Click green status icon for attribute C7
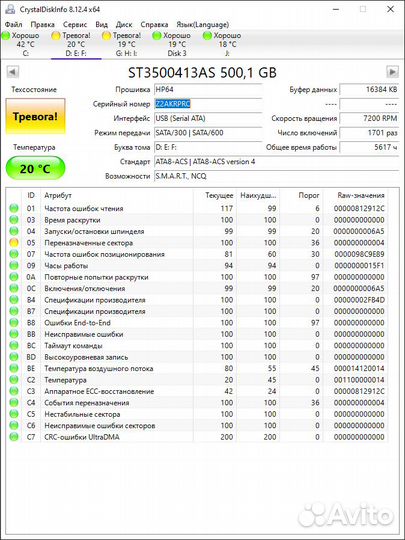The width and height of the screenshot is (405, 540). point(14,437)
